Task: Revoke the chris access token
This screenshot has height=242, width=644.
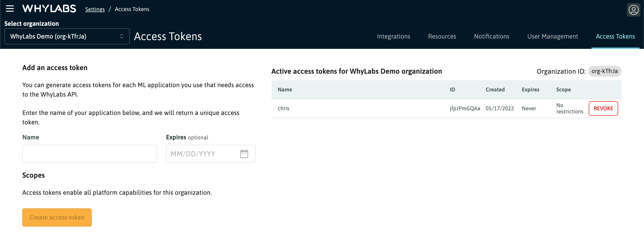Action: point(603,108)
